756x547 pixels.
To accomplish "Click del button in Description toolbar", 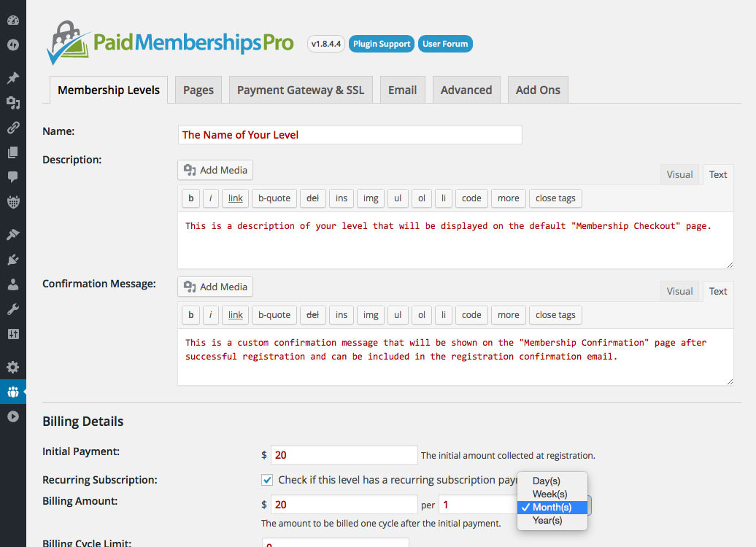I will click(x=313, y=198).
